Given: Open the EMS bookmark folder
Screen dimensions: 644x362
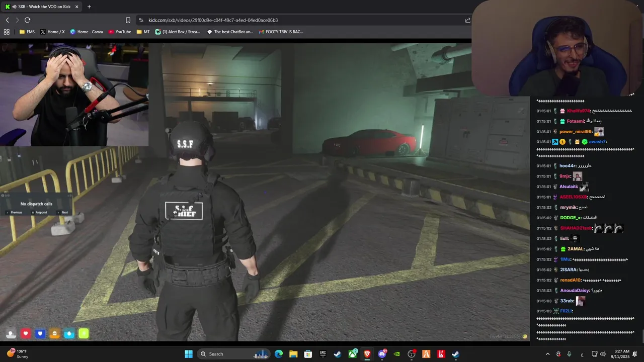Looking at the screenshot, I should [27, 32].
